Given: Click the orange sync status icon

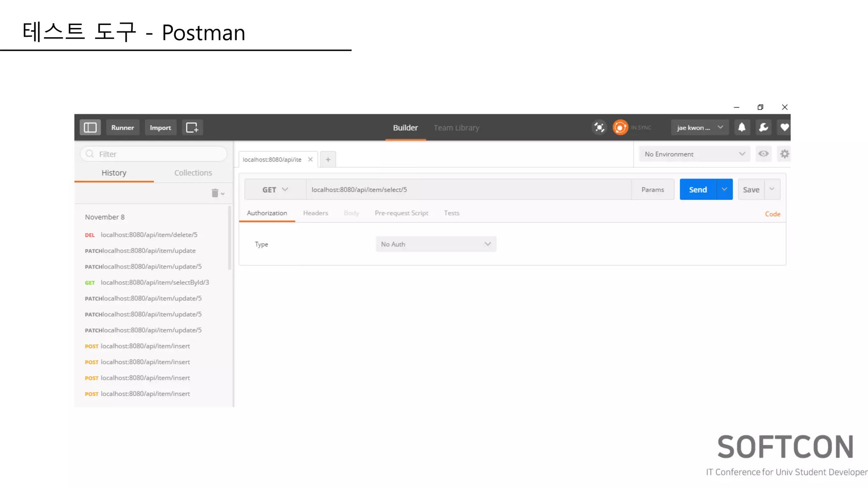Looking at the screenshot, I should tap(620, 128).
